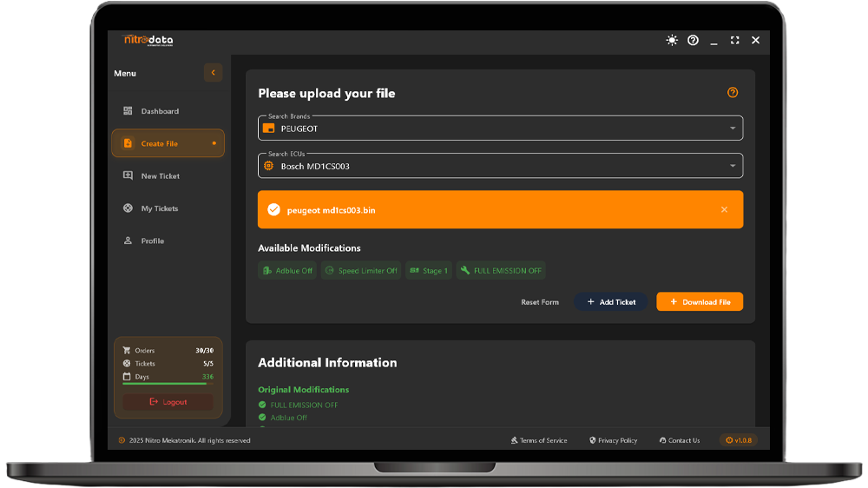Select the Stage 1 modification chip
Image resolution: width=868 pixels, height=488 pixels.
429,271
